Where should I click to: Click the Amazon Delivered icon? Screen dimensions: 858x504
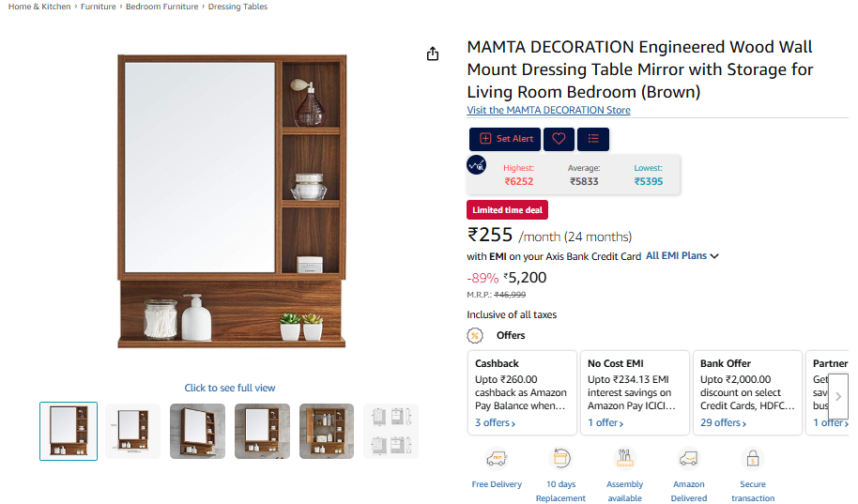(x=688, y=459)
